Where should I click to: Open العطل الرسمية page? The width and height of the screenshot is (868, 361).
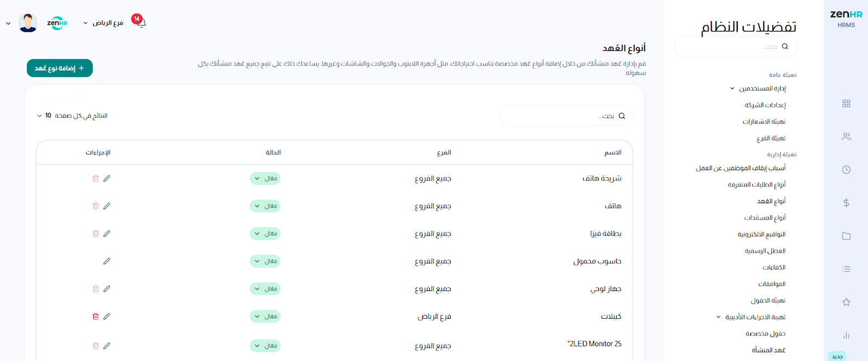pyautogui.click(x=765, y=251)
